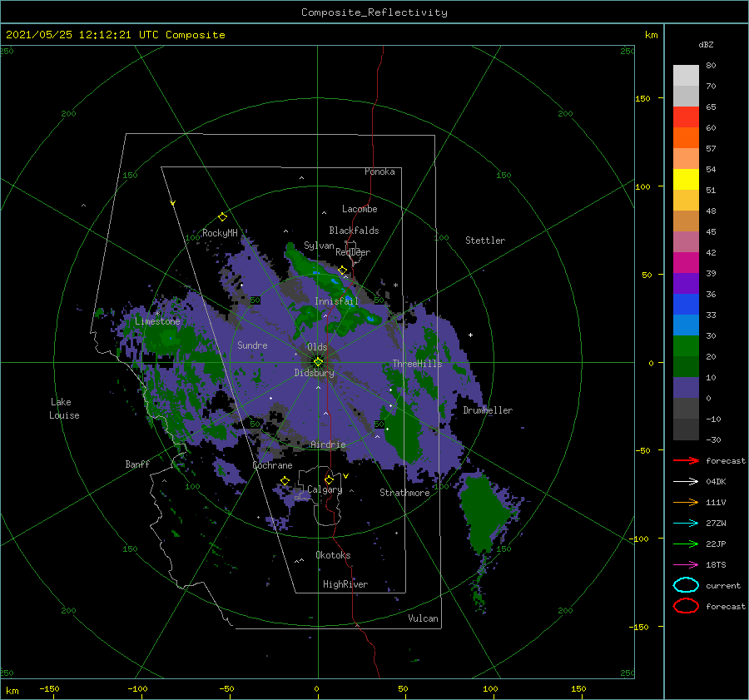Click the red swatch below 65 dBZ
Screen dimensions: 749x700
coord(686,117)
